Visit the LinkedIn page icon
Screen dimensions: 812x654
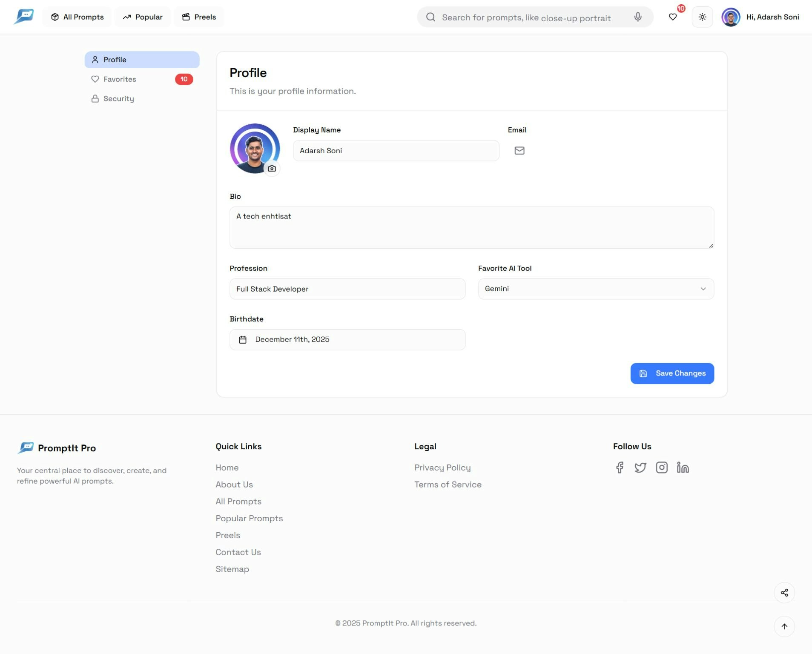683,468
